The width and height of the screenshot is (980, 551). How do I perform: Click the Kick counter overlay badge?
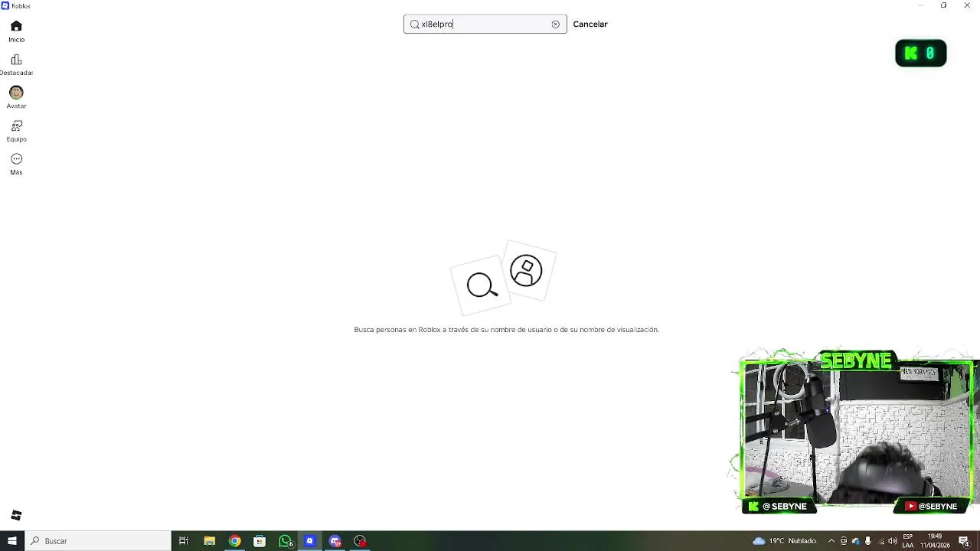[x=921, y=53]
